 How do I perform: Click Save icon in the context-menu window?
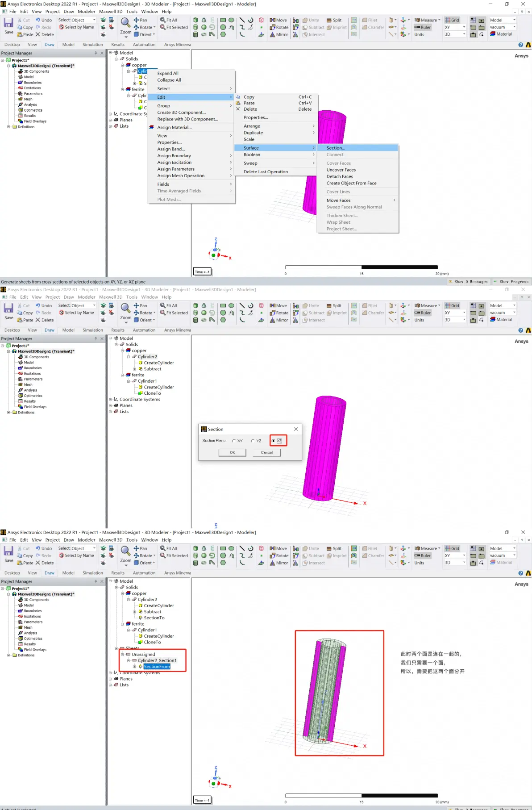pos(8,25)
